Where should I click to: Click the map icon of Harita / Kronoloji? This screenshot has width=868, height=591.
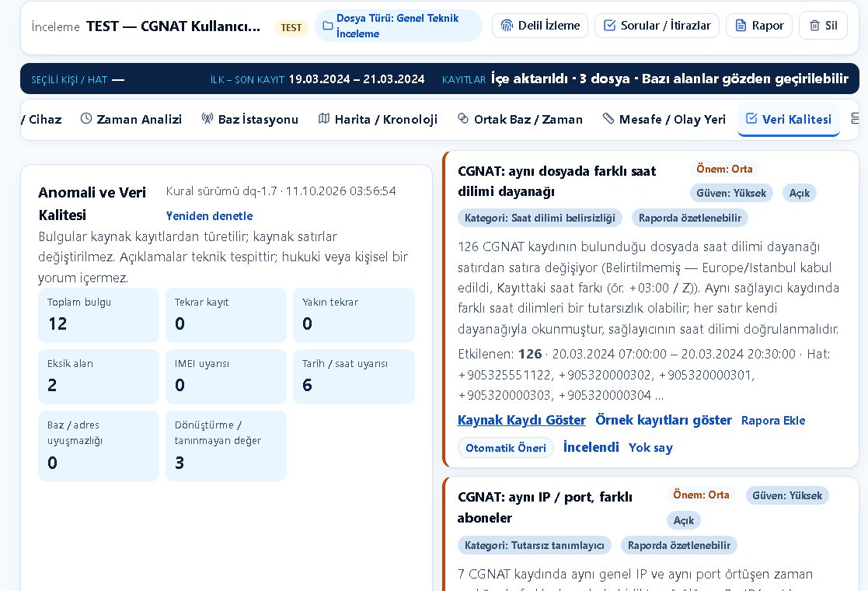(324, 118)
